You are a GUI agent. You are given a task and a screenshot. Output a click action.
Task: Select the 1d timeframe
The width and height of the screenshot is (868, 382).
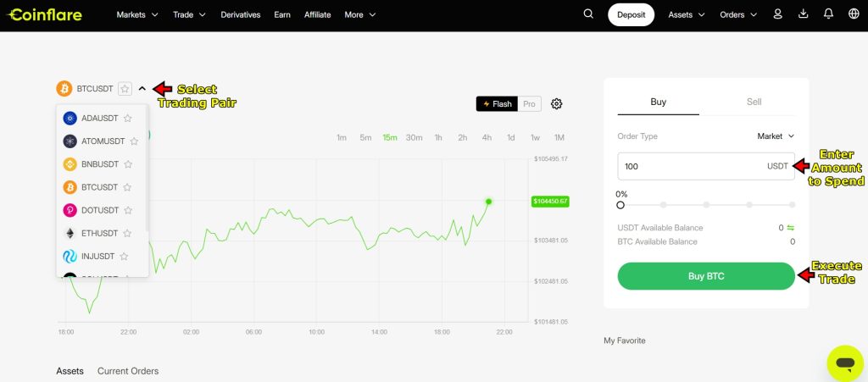(x=511, y=138)
